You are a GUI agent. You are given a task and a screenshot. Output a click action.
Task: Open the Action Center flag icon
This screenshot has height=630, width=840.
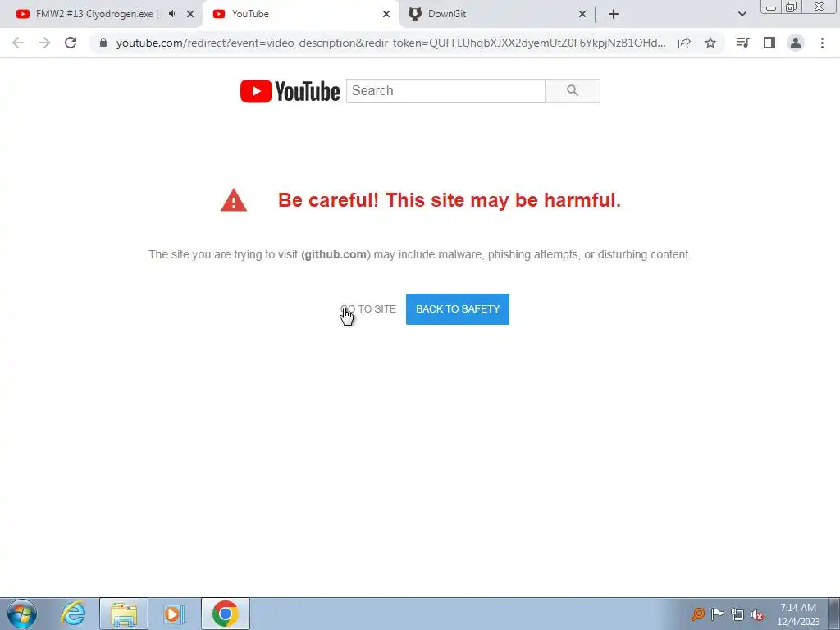[717, 614]
